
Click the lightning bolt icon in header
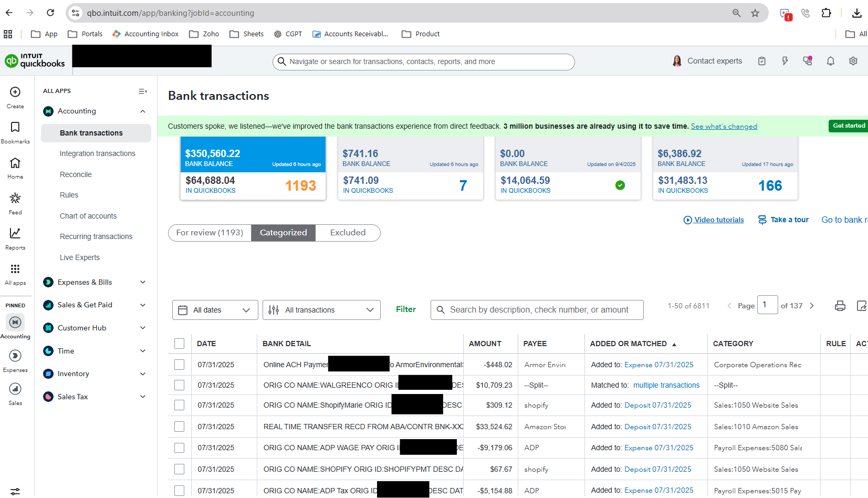click(785, 61)
